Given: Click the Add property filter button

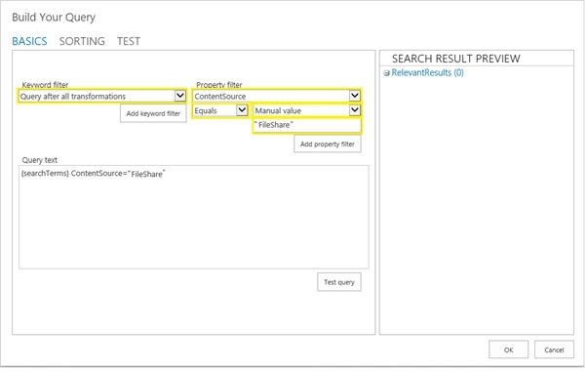Looking at the screenshot, I should 328,144.
